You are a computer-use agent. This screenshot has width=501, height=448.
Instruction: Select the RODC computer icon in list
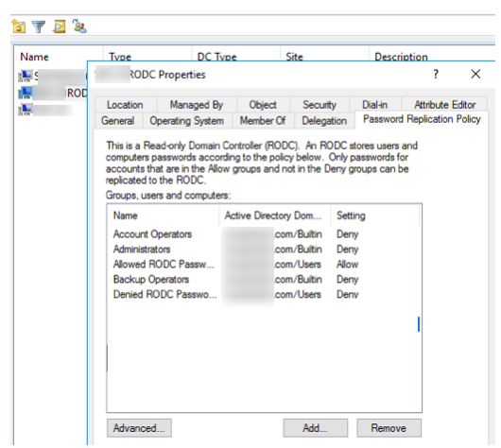coord(26,93)
